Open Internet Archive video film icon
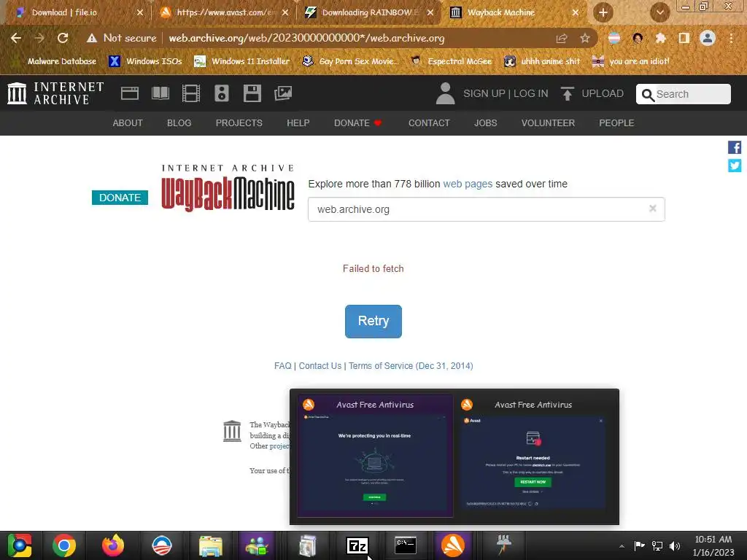The height and width of the screenshot is (560, 747). click(x=191, y=93)
